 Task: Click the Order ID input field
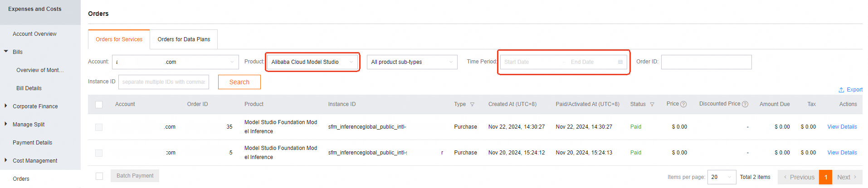pos(706,62)
